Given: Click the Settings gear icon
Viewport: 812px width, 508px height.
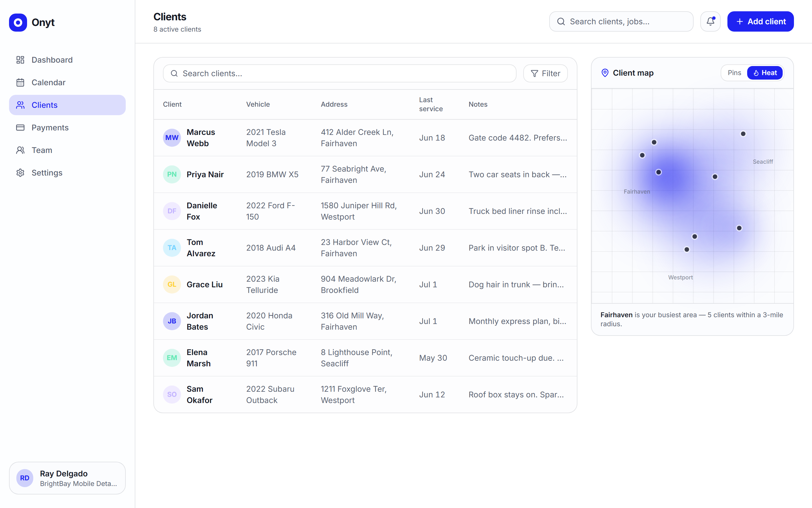Looking at the screenshot, I should 21,173.
